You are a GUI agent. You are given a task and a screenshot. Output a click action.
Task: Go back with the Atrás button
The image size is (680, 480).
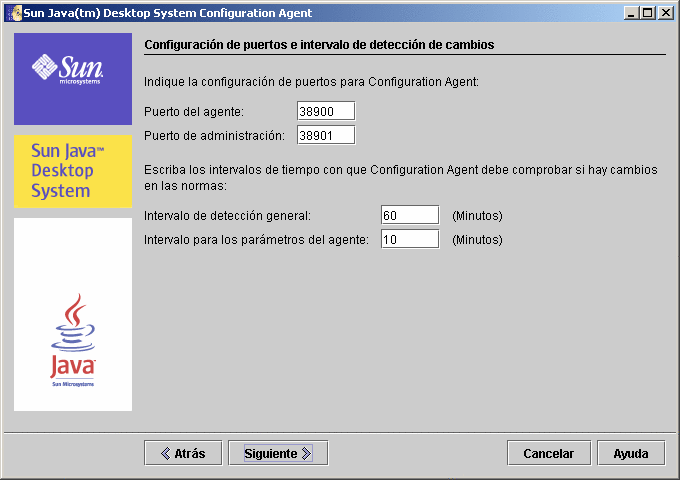pyautogui.click(x=183, y=453)
